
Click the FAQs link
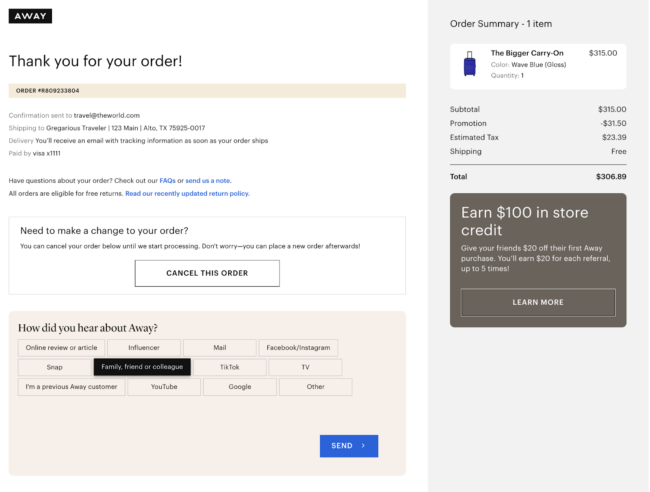(167, 180)
